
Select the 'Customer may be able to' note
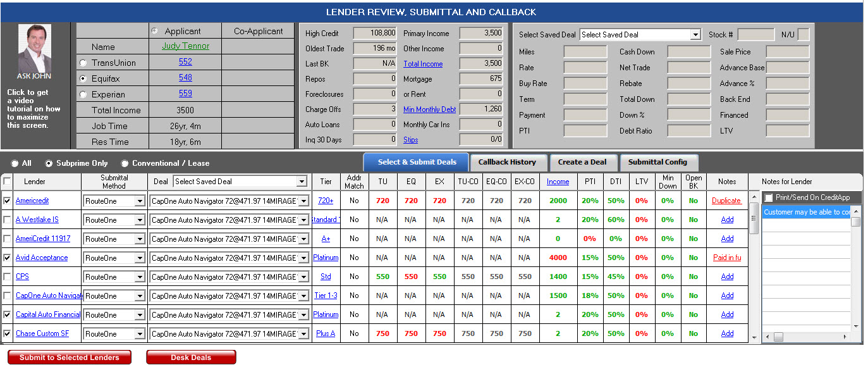(806, 212)
